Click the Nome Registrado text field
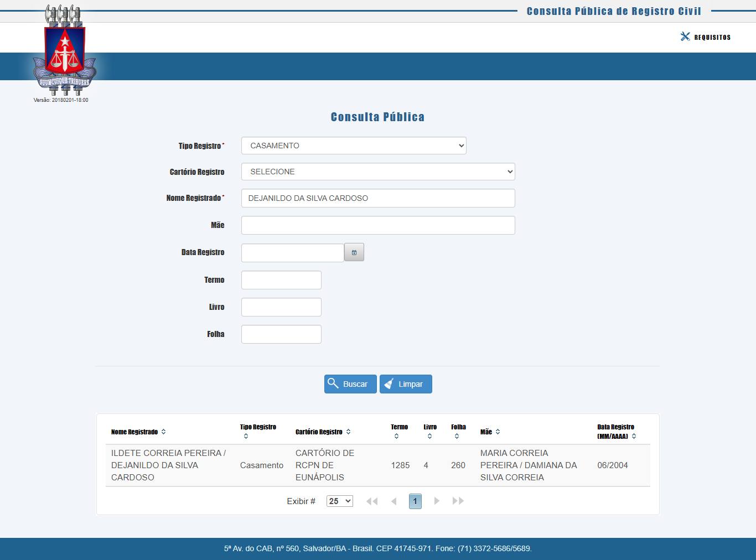The image size is (756, 560). pyautogui.click(x=378, y=198)
